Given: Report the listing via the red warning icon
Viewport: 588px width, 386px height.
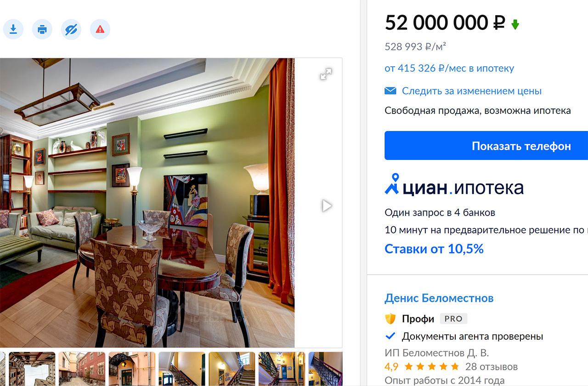Looking at the screenshot, I should [x=100, y=29].
